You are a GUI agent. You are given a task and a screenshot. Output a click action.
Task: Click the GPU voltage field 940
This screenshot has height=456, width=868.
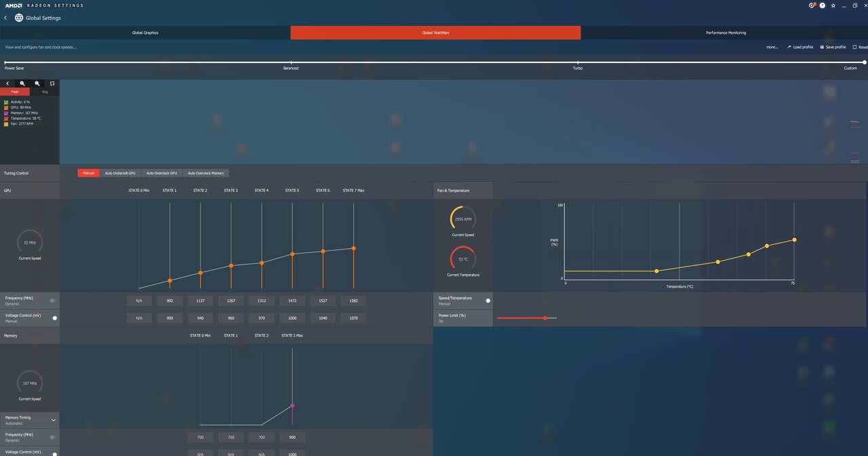(x=200, y=318)
